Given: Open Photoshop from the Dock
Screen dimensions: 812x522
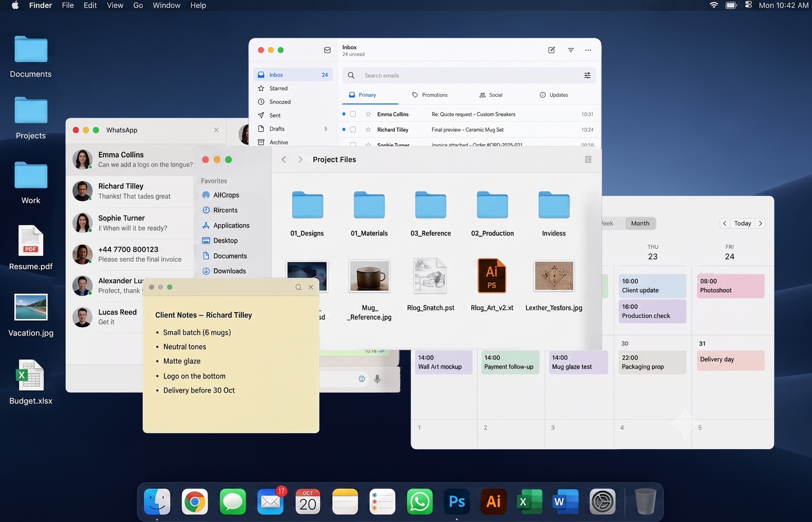Looking at the screenshot, I should pos(457,502).
